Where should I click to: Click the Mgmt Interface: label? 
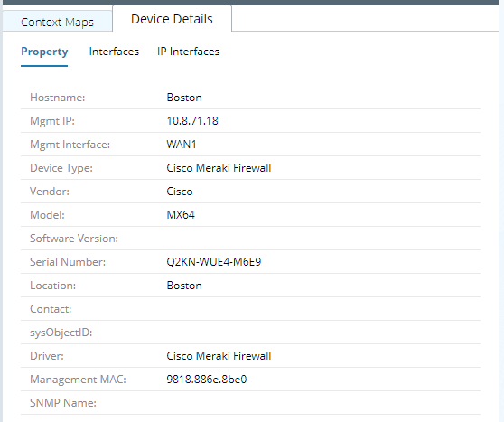[70, 145]
